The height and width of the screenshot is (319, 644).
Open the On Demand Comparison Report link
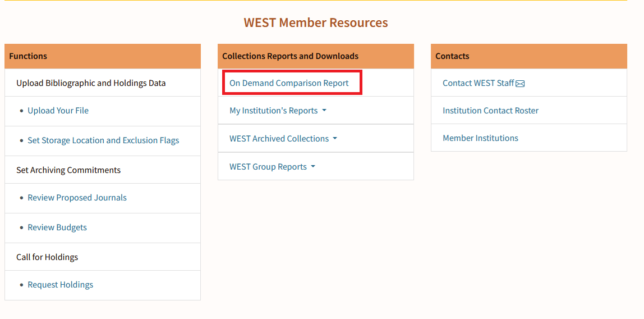coord(289,83)
